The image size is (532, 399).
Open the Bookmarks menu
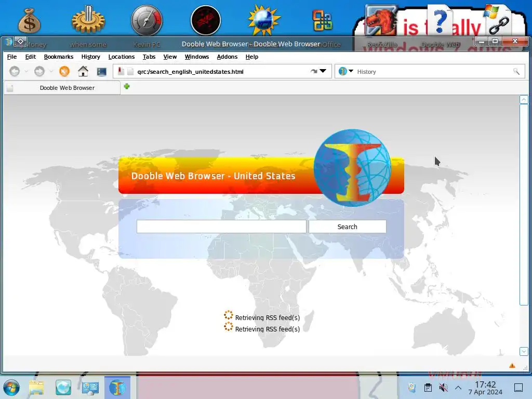click(x=59, y=57)
